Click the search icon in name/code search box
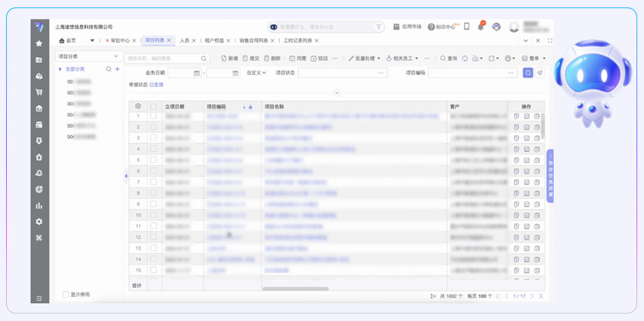This screenshot has width=644, height=321. click(204, 58)
